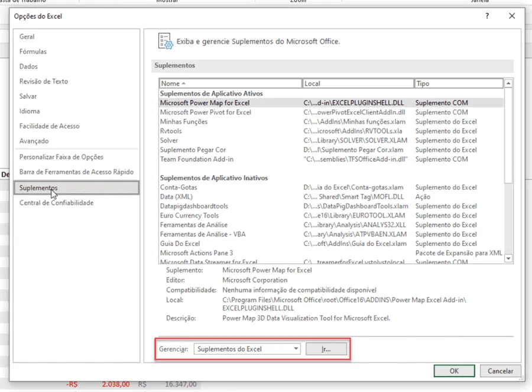Click the add-ins gear icon in header
The height and width of the screenshot is (392, 532).
point(166,41)
